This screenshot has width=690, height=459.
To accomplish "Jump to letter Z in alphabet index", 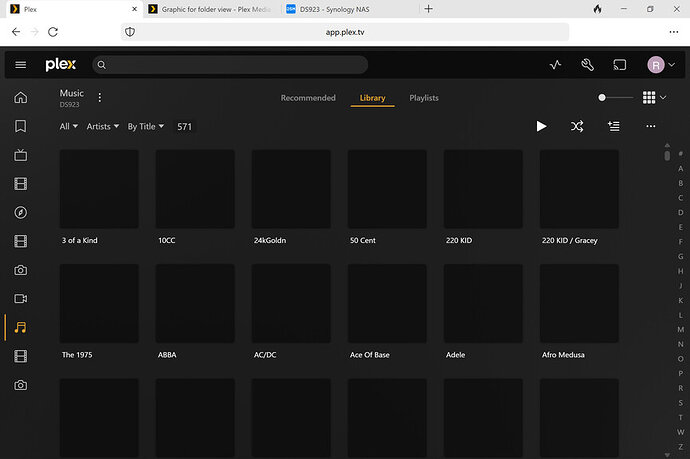I will click(x=680, y=447).
